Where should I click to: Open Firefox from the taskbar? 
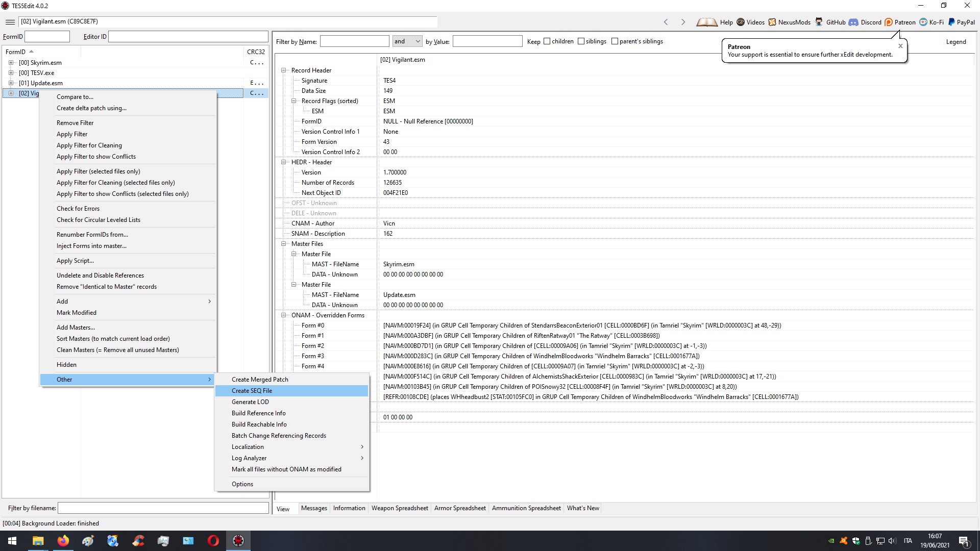tap(63, 541)
